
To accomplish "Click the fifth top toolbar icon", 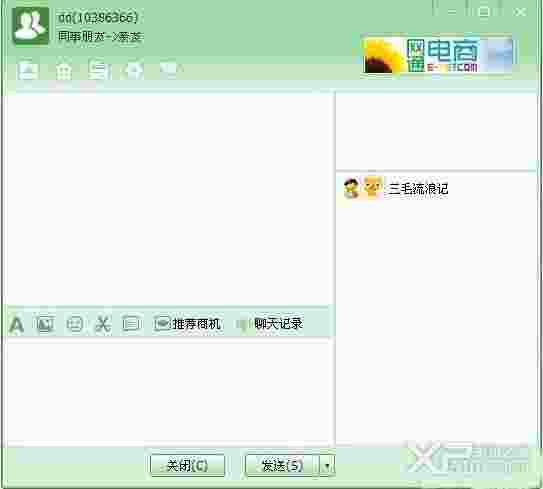I will click(x=168, y=69).
